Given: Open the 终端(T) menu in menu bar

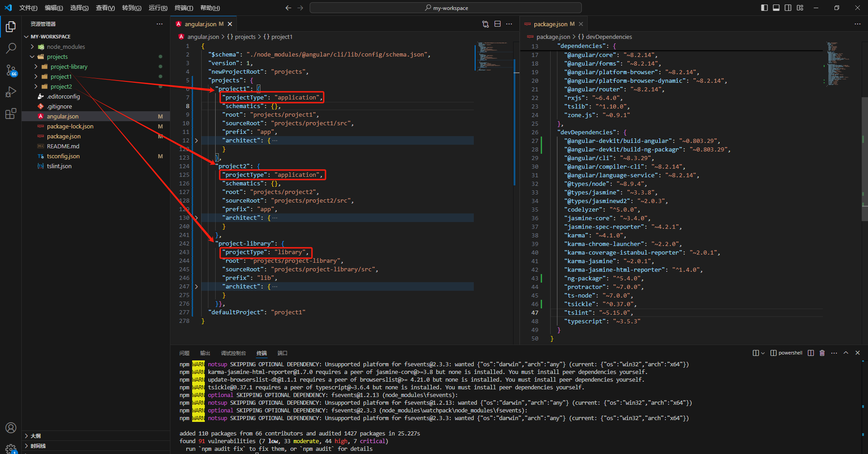Looking at the screenshot, I should click(x=184, y=8).
